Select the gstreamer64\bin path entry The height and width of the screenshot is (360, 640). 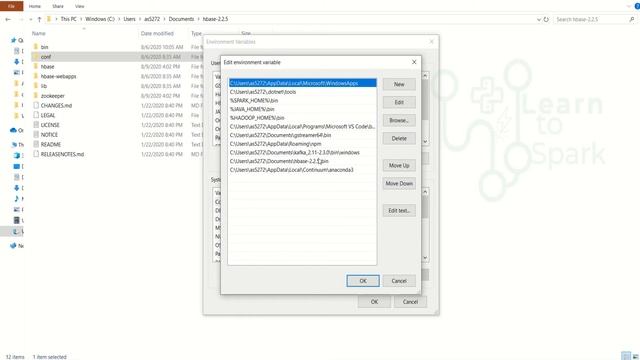(x=302, y=135)
